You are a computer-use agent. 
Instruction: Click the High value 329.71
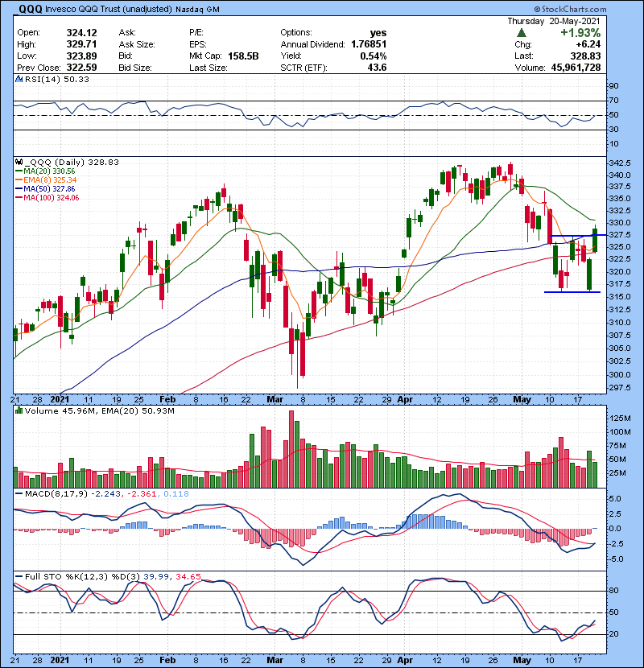click(81, 44)
